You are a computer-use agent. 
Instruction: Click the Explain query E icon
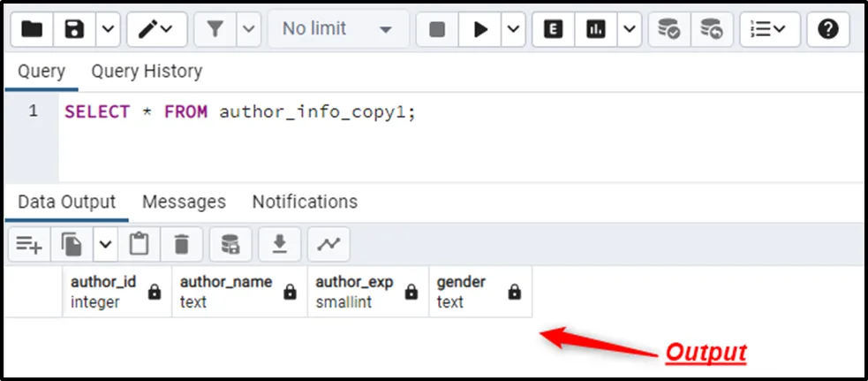[554, 30]
